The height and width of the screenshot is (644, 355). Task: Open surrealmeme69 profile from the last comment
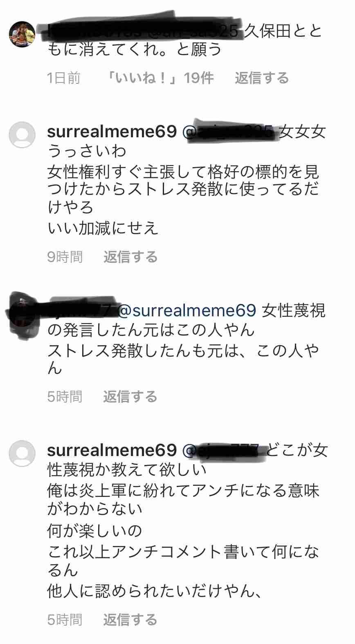[112, 450]
